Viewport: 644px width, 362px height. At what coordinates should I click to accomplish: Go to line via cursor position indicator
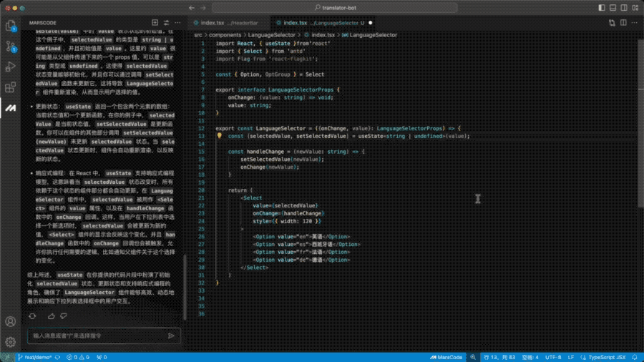click(499, 357)
